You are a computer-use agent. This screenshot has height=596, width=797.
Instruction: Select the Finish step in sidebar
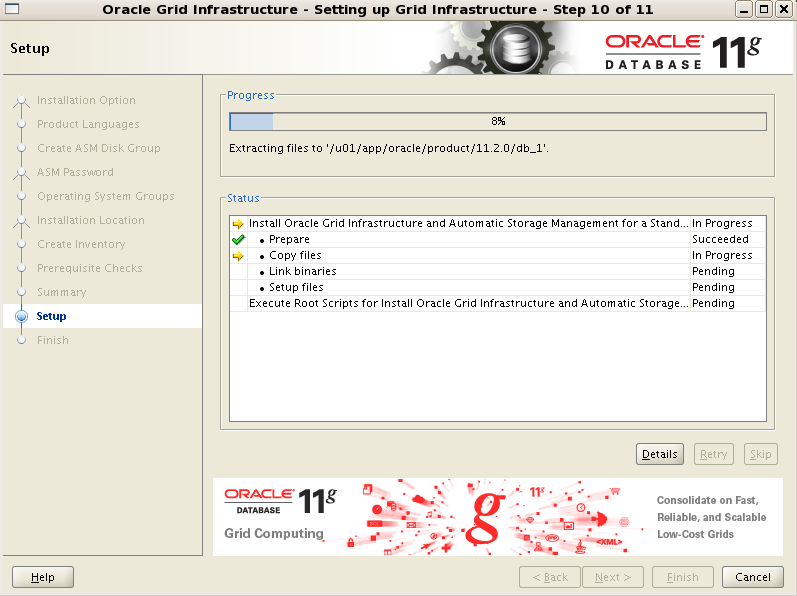(53, 341)
